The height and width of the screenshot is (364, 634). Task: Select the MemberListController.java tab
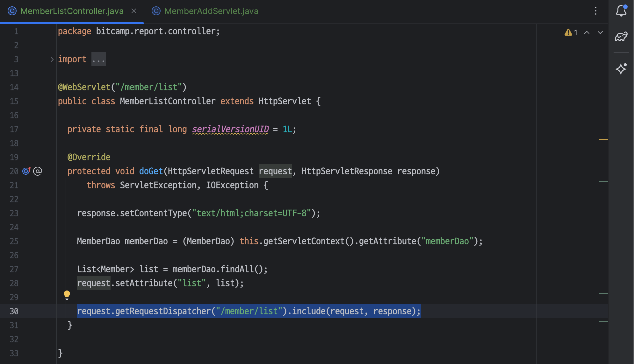[72, 11]
